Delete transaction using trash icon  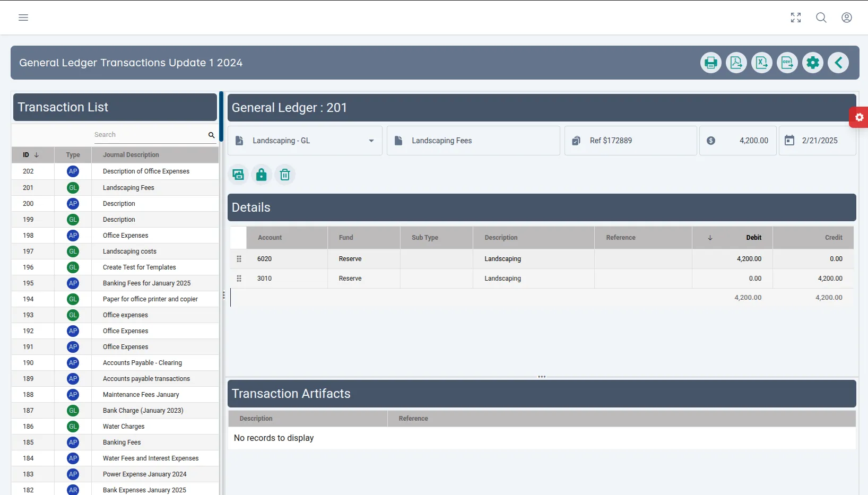285,175
